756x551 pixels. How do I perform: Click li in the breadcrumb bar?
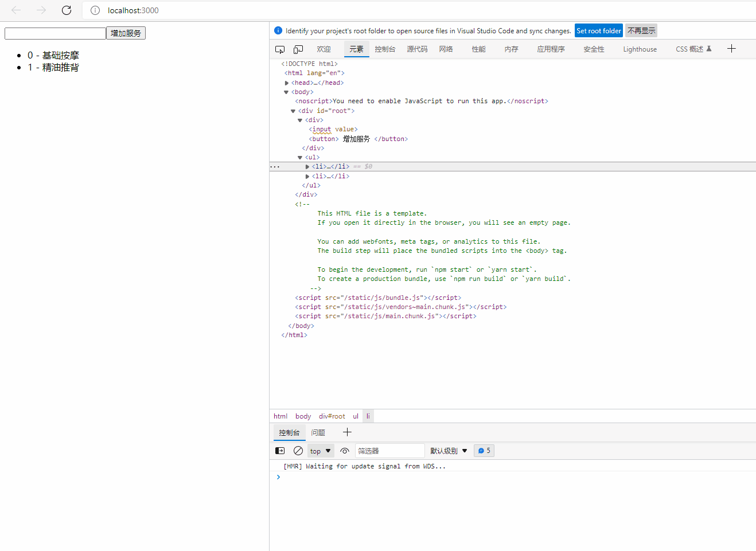[368, 416]
